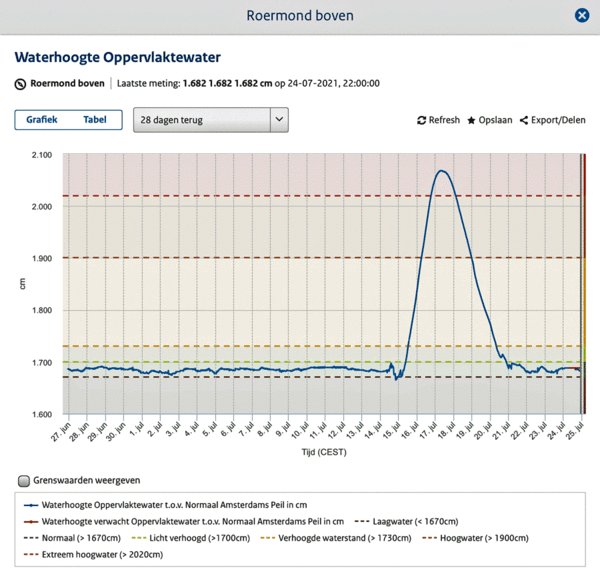Toggle legend entry Extreem hoogwater (> 2020cm)
600x576 pixels.
[x=93, y=555]
